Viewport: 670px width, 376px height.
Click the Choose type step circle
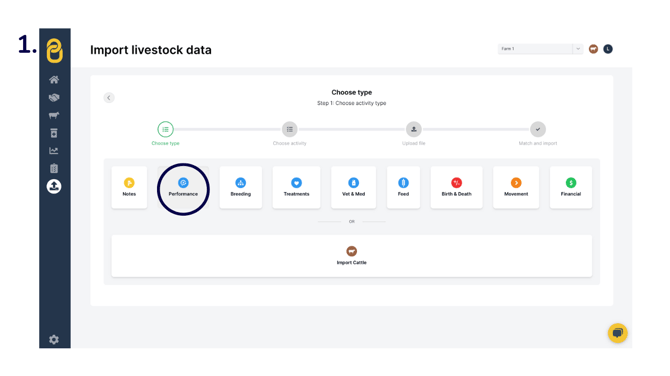click(165, 129)
